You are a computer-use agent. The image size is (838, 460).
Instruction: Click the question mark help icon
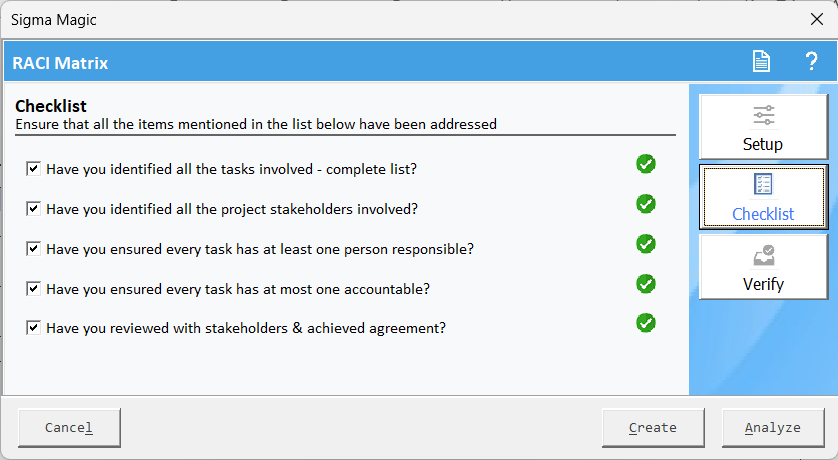(x=811, y=61)
